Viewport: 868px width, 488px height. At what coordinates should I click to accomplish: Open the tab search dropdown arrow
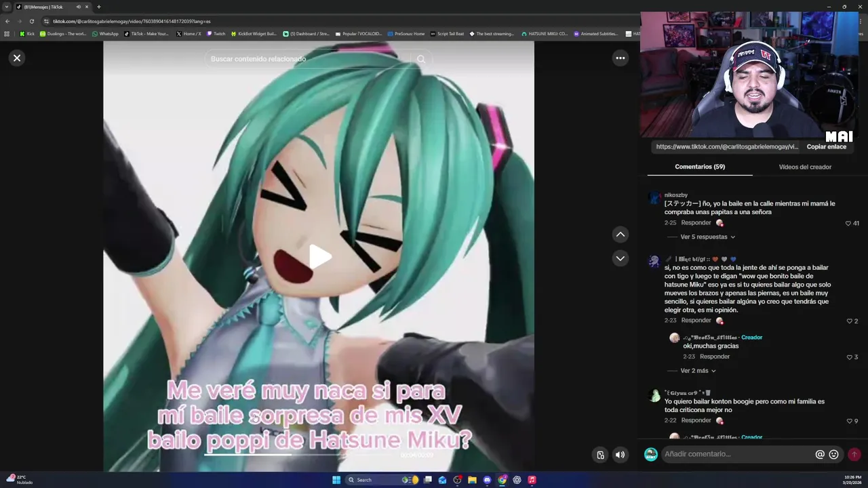click(7, 7)
